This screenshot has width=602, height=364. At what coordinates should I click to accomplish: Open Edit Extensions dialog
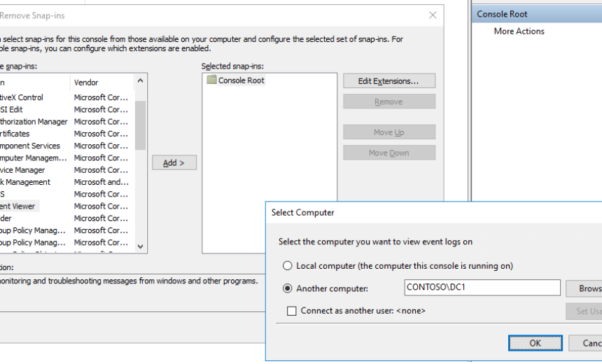389,81
